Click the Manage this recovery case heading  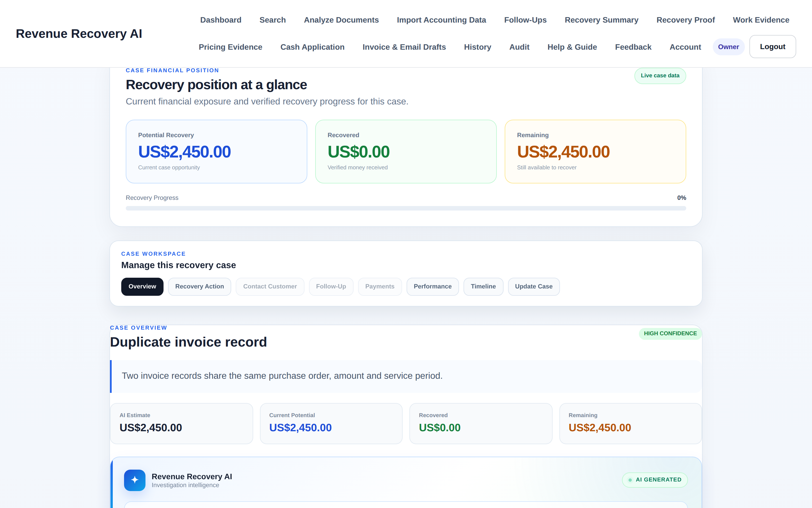178,265
